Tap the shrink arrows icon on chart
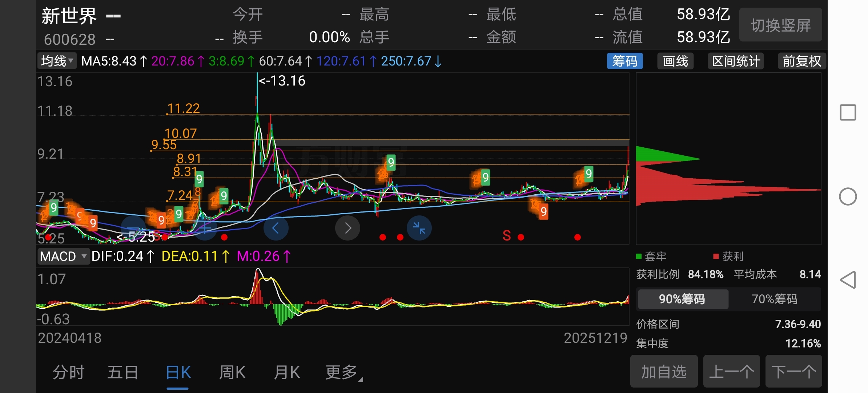 tap(419, 228)
